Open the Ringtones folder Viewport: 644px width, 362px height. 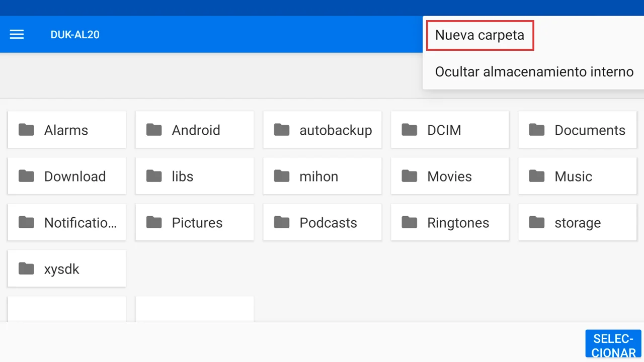point(449,223)
